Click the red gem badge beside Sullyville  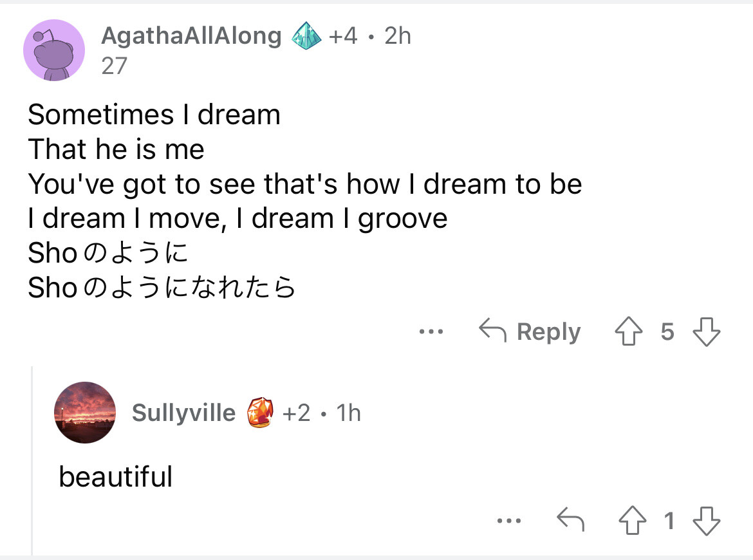(x=261, y=413)
